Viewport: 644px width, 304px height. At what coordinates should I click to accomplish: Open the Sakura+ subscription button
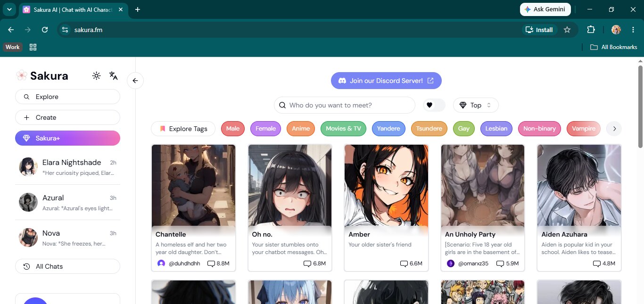coord(67,138)
